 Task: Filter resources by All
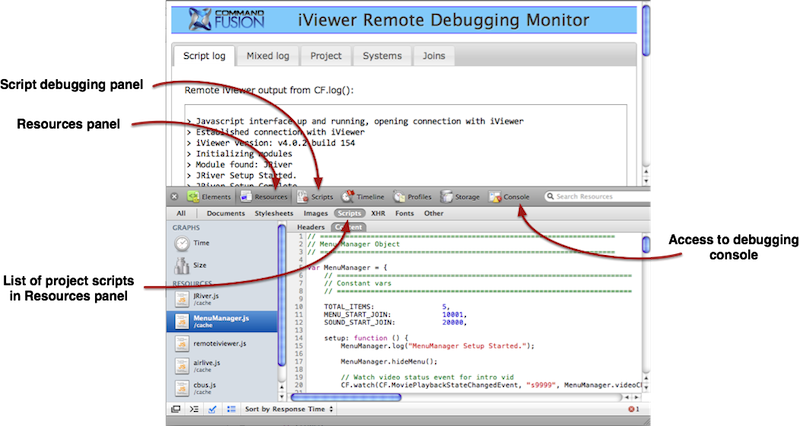point(181,213)
